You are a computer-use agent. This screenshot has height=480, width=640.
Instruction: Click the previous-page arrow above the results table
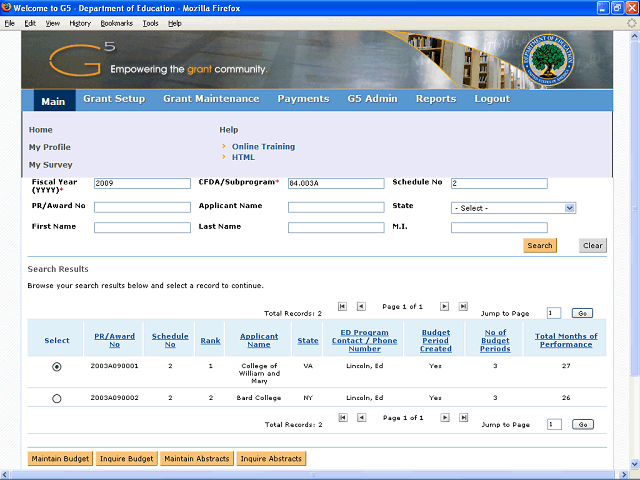(361, 306)
